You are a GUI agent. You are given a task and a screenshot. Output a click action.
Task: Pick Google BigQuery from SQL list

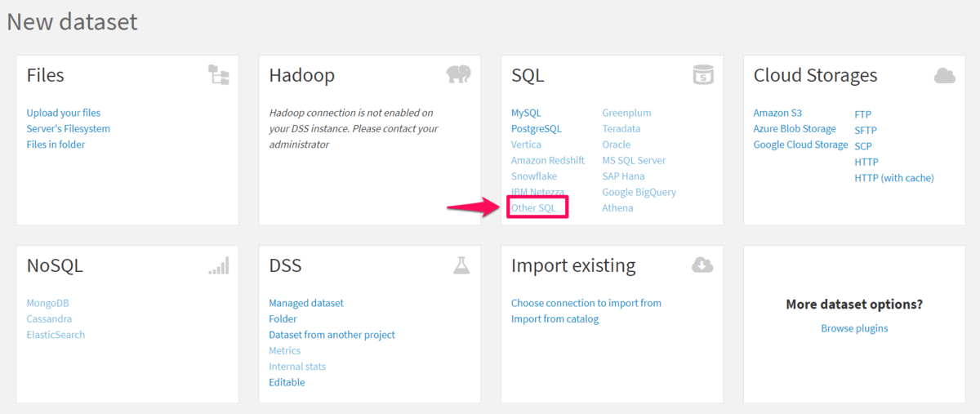[x=639, y=192]
